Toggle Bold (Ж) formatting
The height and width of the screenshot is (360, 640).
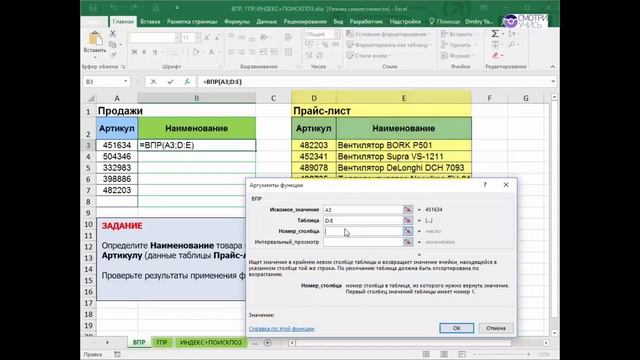(x=134, y=52)
